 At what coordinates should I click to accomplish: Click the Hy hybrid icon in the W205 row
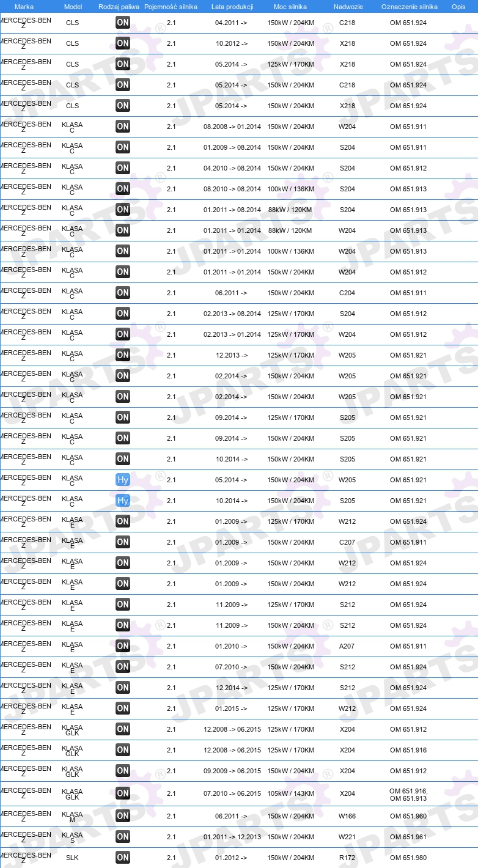coord(123,480)
